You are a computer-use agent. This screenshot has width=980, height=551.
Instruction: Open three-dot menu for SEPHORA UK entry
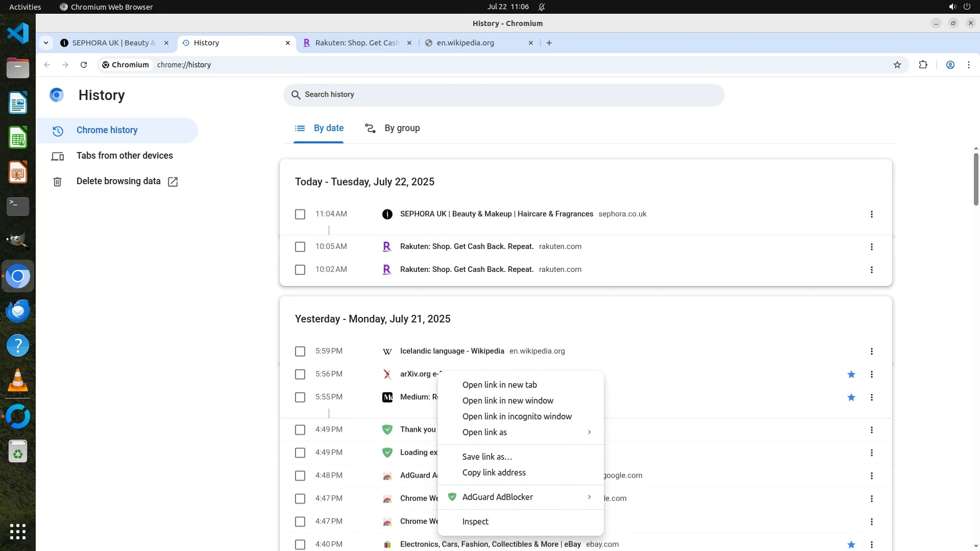871,214
